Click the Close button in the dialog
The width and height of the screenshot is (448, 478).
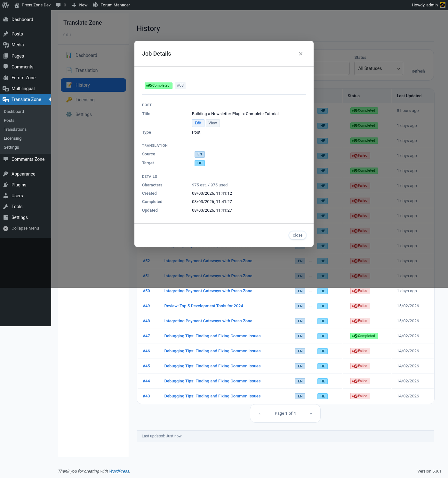tap(298, 235)
